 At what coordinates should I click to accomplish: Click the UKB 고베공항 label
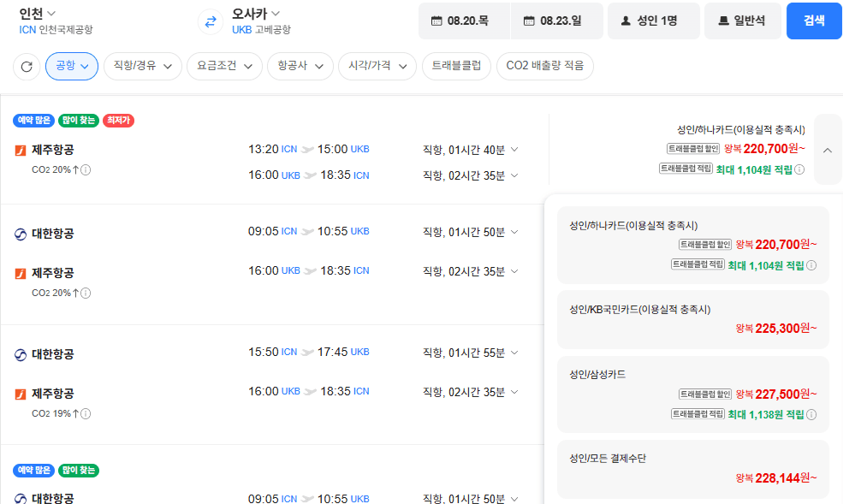coord(261,30)
